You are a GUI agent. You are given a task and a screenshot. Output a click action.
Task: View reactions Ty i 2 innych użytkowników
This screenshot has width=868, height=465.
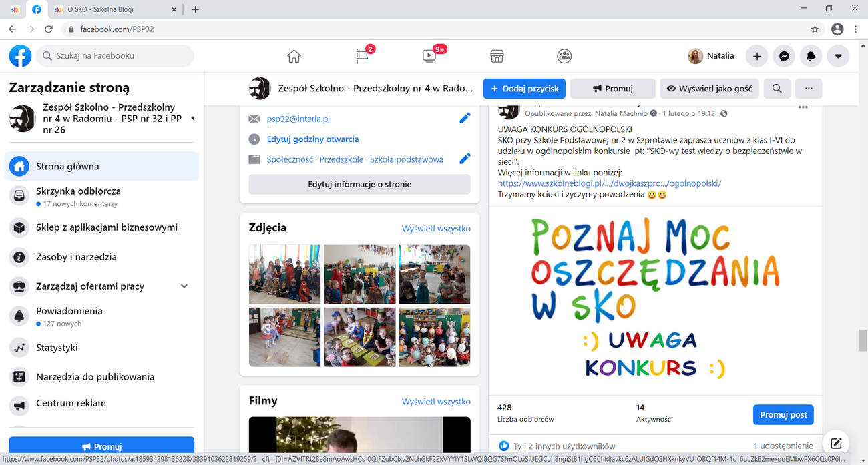pos(564,446)
